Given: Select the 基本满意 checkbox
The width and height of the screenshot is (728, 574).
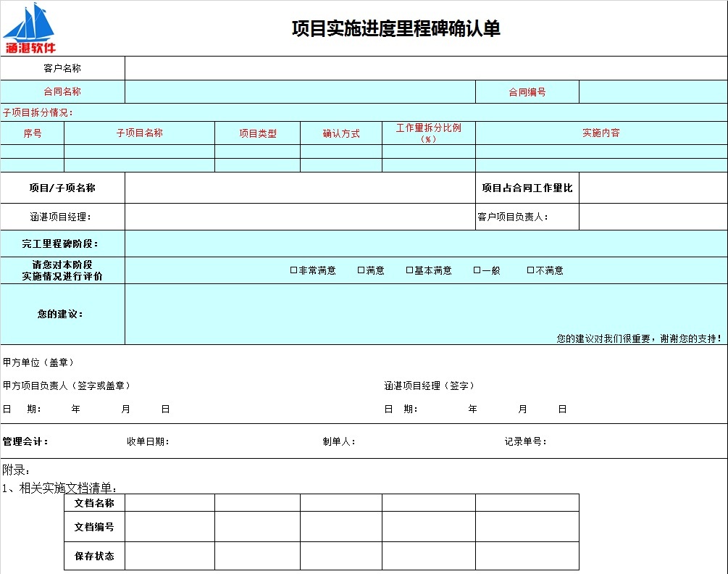Looking at the screenshot, I should point(409,270).
